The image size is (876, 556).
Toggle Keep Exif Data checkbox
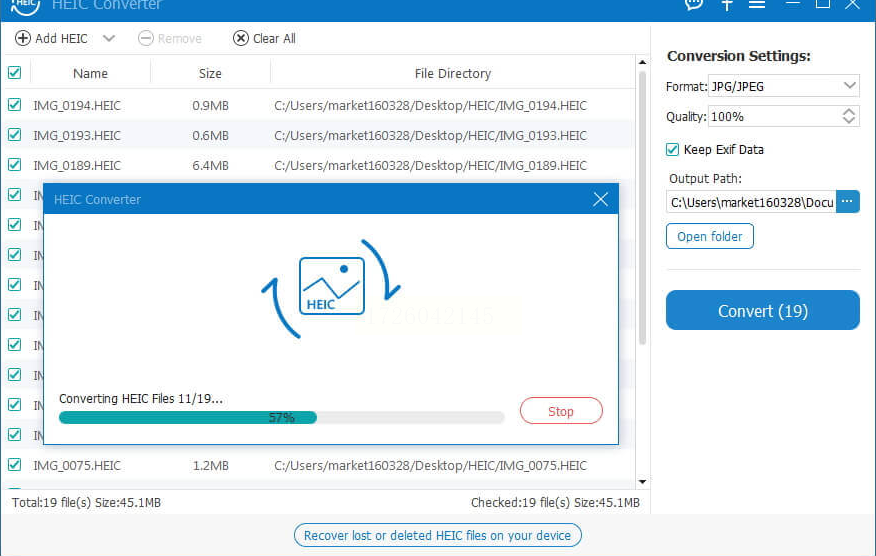point(673,149)
